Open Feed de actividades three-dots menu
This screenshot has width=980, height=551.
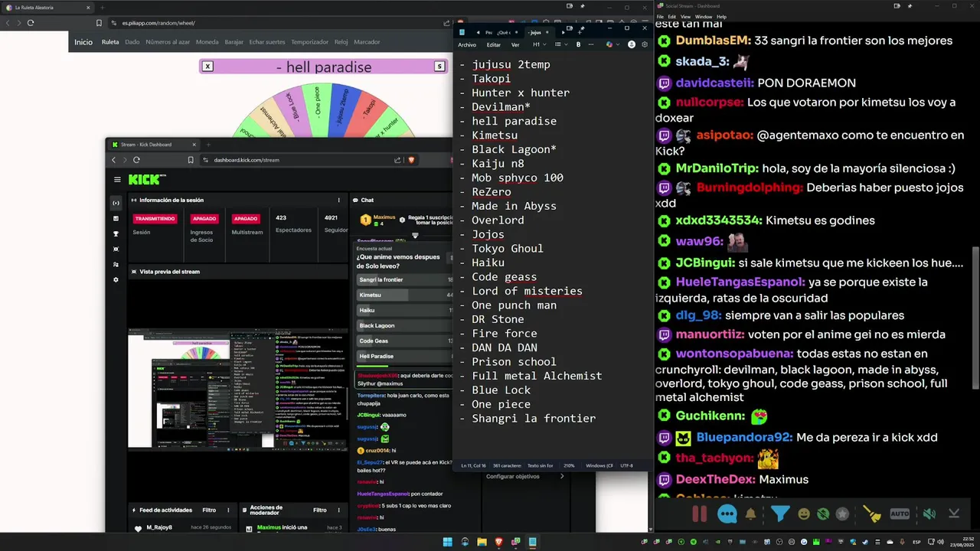227,510
